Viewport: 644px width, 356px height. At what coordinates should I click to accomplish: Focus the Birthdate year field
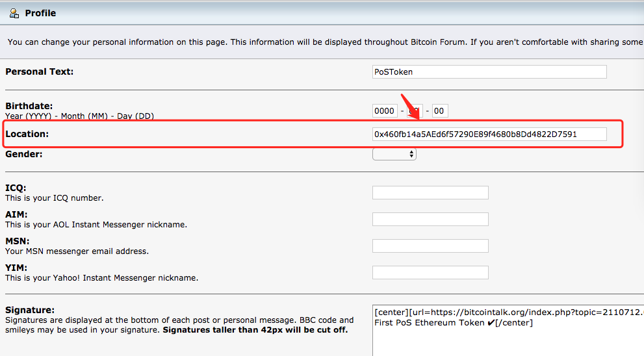pos(385,111)
